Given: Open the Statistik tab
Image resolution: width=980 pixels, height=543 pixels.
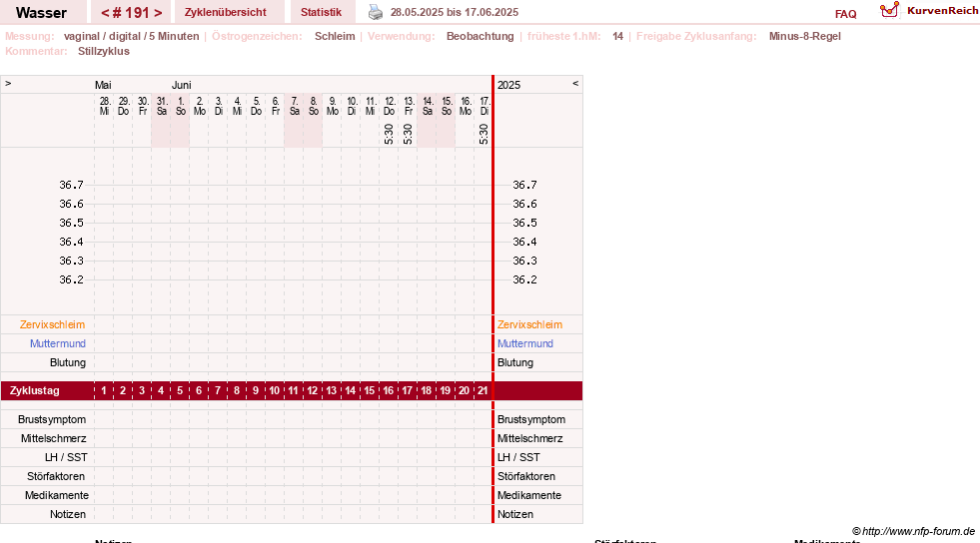Looking at the screenshot, I should [x=322, y=12].
